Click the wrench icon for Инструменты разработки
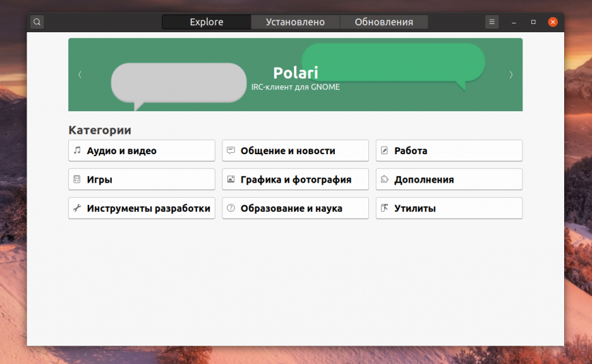592x364 pixels. pos(77,208)
